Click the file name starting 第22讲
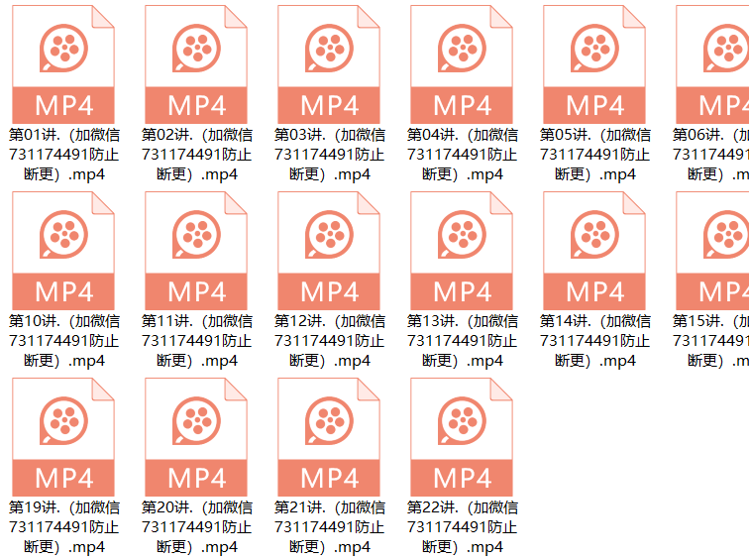This screenshot has width=749, height=560. (463, 527)
